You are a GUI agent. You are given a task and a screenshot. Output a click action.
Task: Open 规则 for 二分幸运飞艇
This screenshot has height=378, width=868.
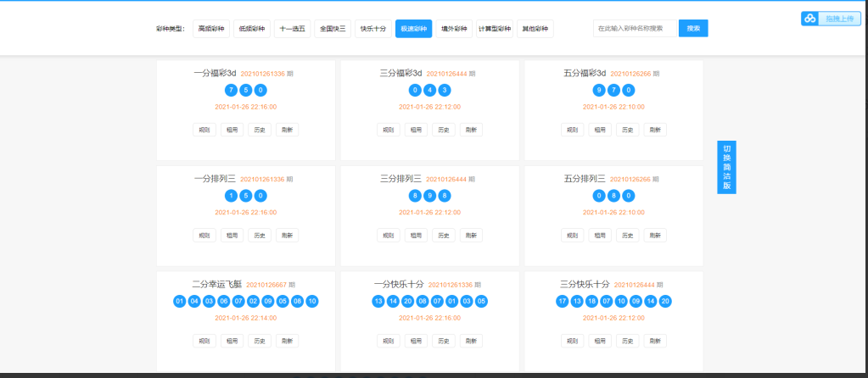204,341
